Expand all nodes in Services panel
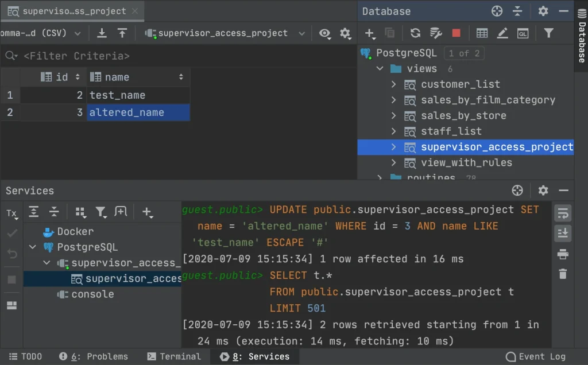 (x=34, y=213)
